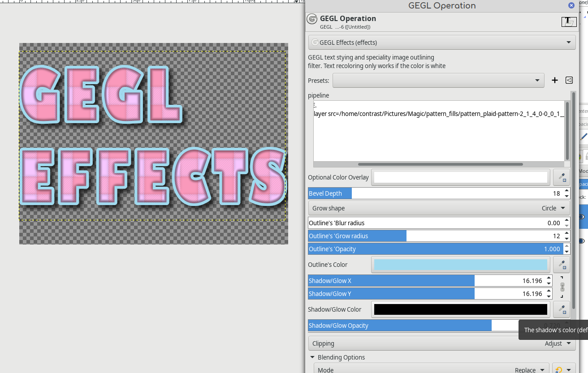Viewport: 588px width, 373px height.
Task: Click inside the pipeline text box
Action: click(x=438, y=131)
